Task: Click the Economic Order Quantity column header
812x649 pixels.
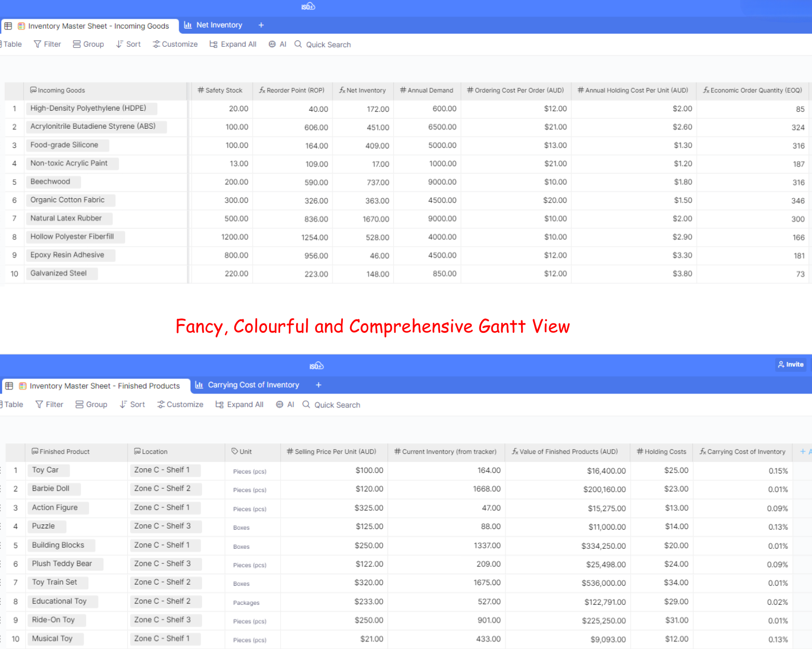Action: (752, 90)
